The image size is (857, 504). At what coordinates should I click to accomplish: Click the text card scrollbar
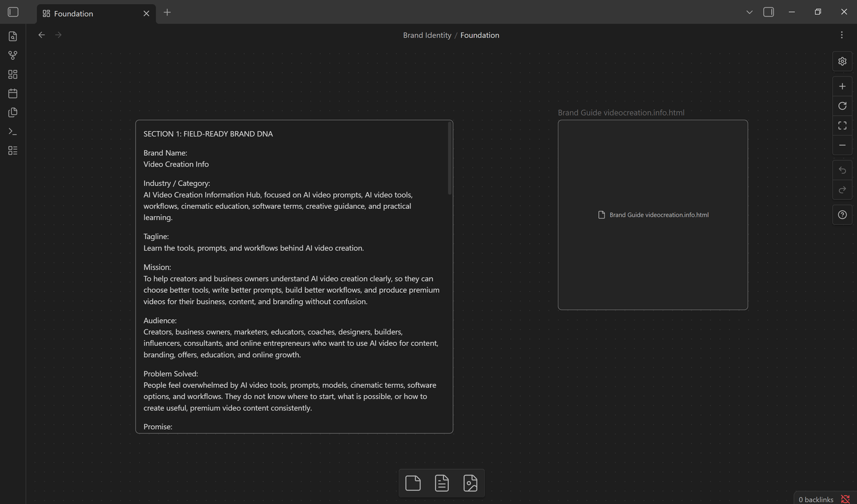(450, 158)
